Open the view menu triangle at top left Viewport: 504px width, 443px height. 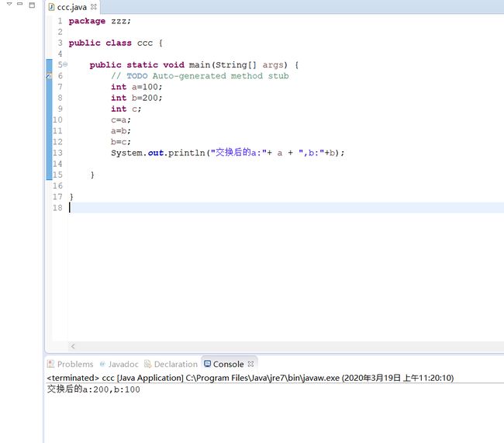(x=9, y=4)
